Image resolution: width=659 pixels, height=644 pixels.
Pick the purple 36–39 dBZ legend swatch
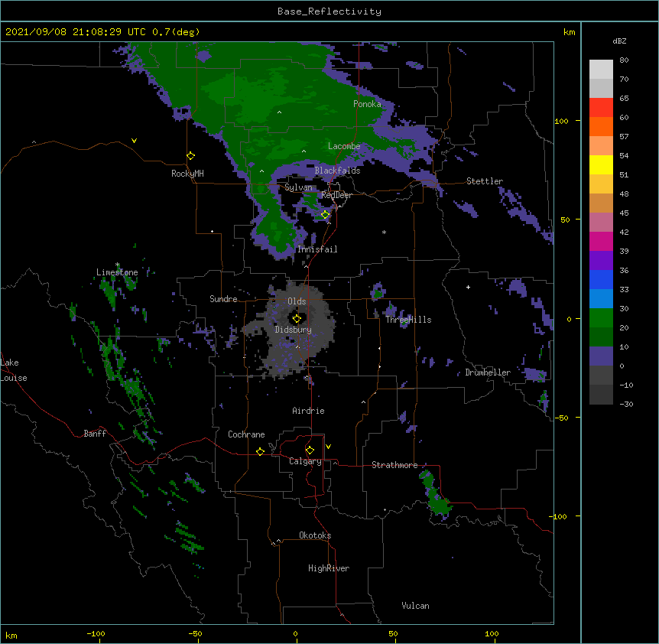tap(601, 260)
